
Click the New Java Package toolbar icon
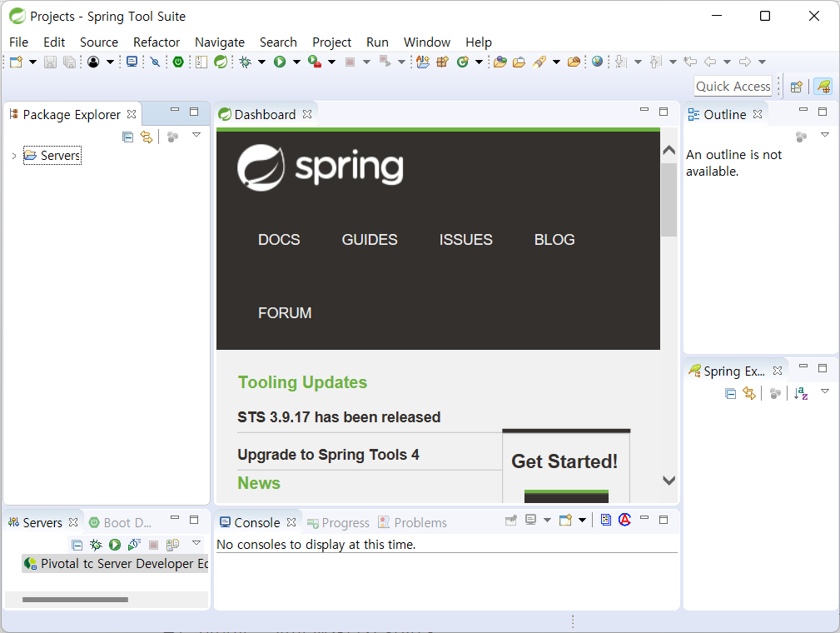click(443, 62)
